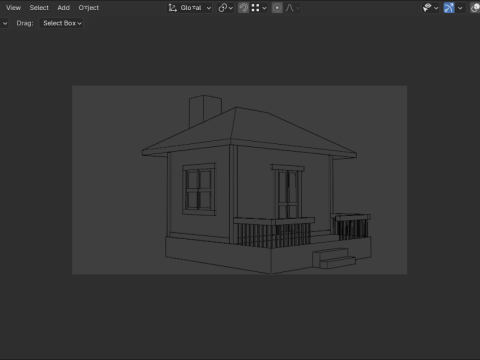Toggle viewport overlays icon
480x360 pixels.
click(x=475, y=8)
